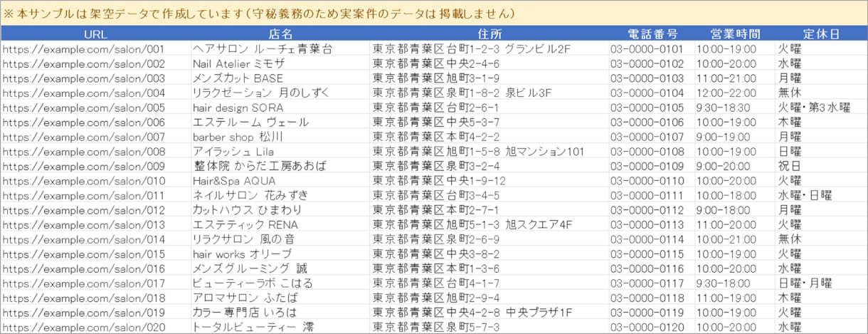Screen dimensions: 868x334
Task: Select the cell リラクゼーション 月のしずく
Action: [280, 93]
